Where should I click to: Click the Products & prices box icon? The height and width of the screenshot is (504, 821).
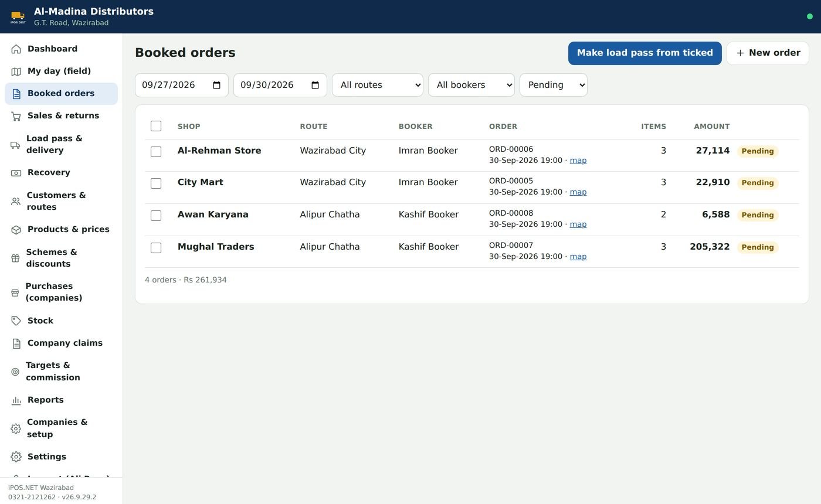pos(16,230)
